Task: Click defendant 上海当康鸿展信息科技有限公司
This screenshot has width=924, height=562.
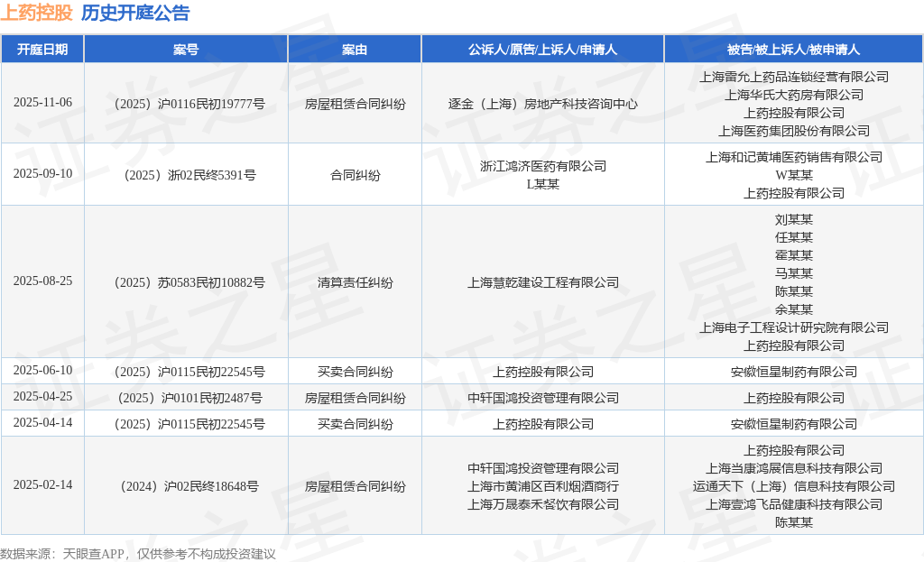Action: pyautogui.click(x=794, y=469)
